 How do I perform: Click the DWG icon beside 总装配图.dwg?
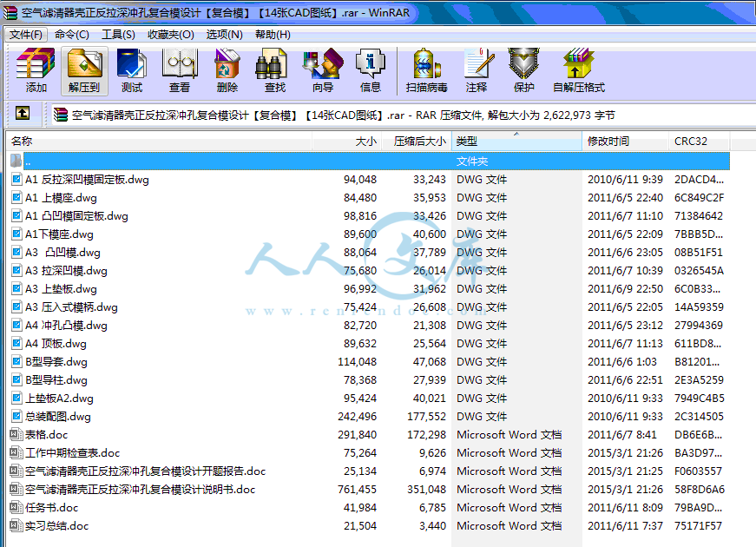16,416
